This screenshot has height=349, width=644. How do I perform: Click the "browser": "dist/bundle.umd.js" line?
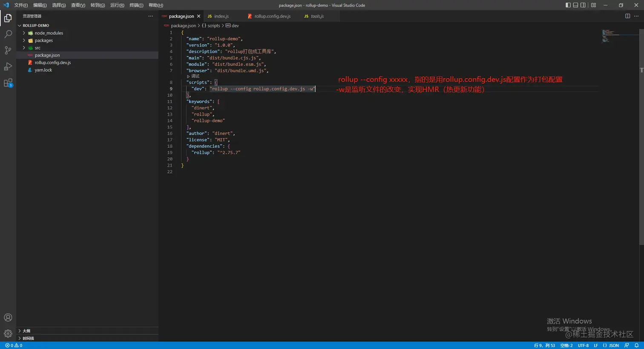pos(227,71)
